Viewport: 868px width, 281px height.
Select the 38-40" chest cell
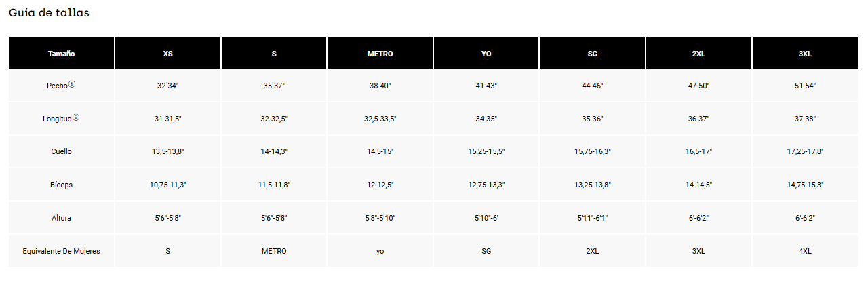[380, 86]
